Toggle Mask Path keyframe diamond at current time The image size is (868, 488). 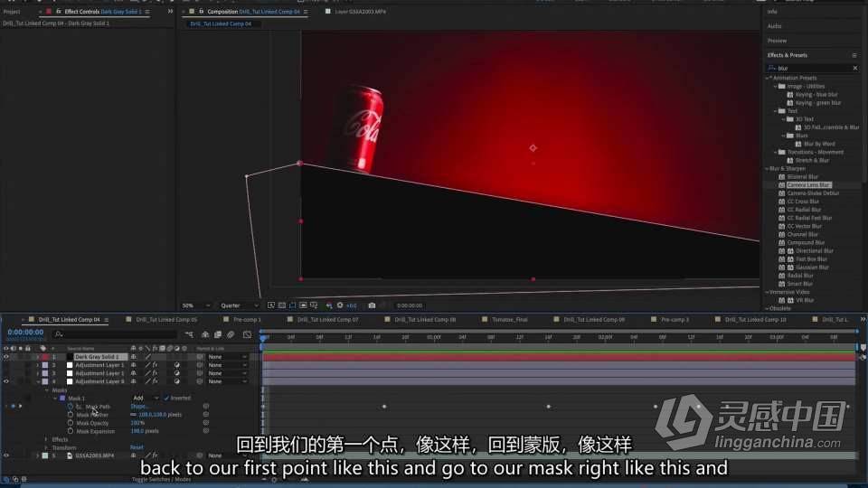pyautogui.click(x=14, y=406)
